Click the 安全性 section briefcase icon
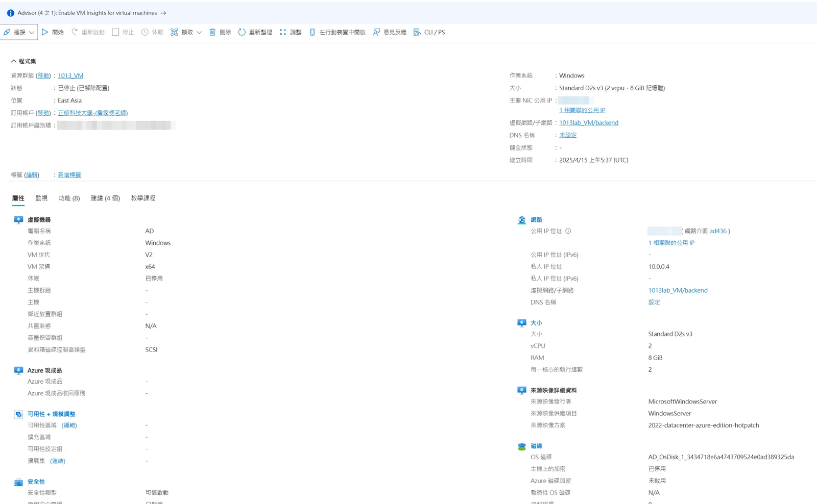The width and height of the screenshot is (817, 504). 18,482
